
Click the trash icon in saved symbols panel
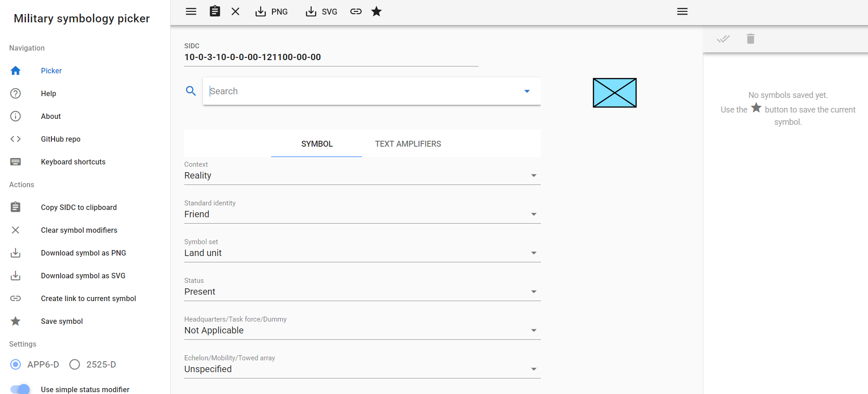pyautogui.click(x=751, y=39)
